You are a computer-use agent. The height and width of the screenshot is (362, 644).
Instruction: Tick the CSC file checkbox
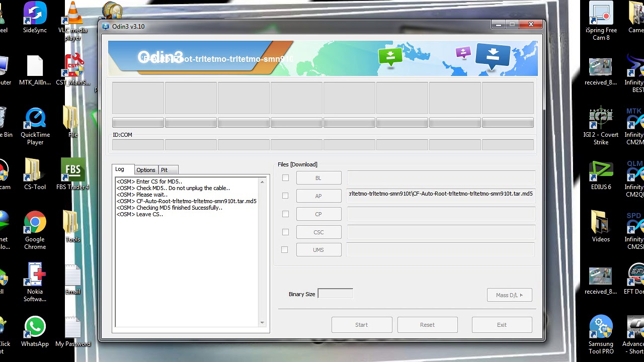coord(285,232)
